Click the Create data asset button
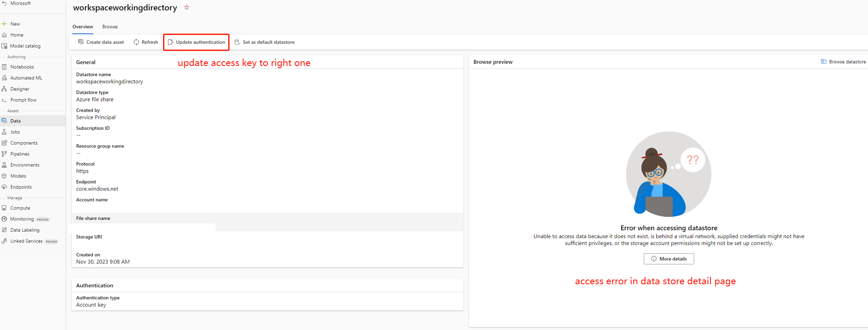The height and width of the screenshot is (330, 868). click(x=101, y=42)
